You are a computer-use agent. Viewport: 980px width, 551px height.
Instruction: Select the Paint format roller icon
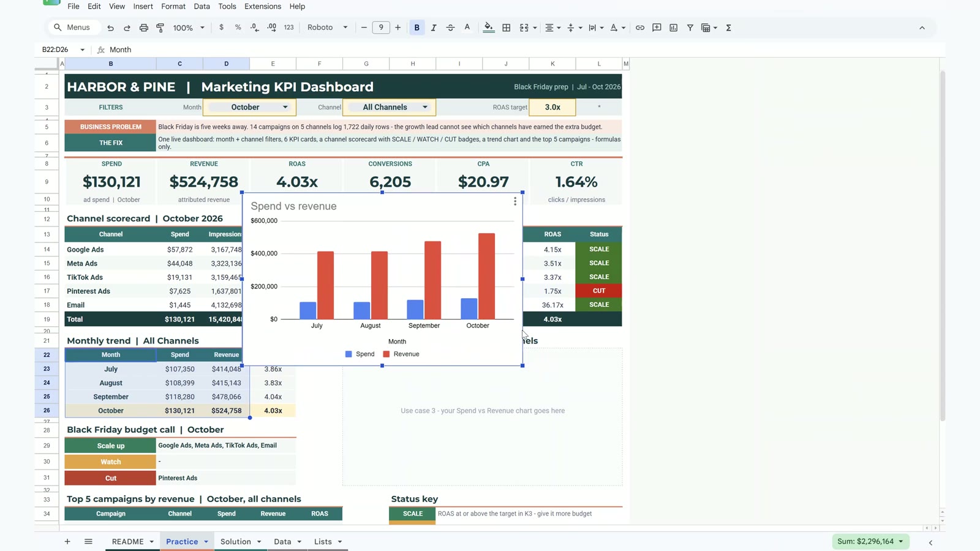[160, 28]
